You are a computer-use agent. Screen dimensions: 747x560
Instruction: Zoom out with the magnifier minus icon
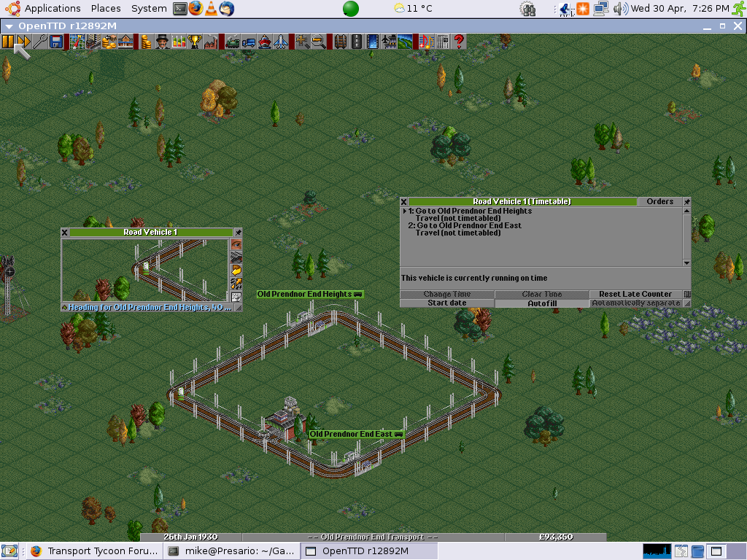[318, 42]
